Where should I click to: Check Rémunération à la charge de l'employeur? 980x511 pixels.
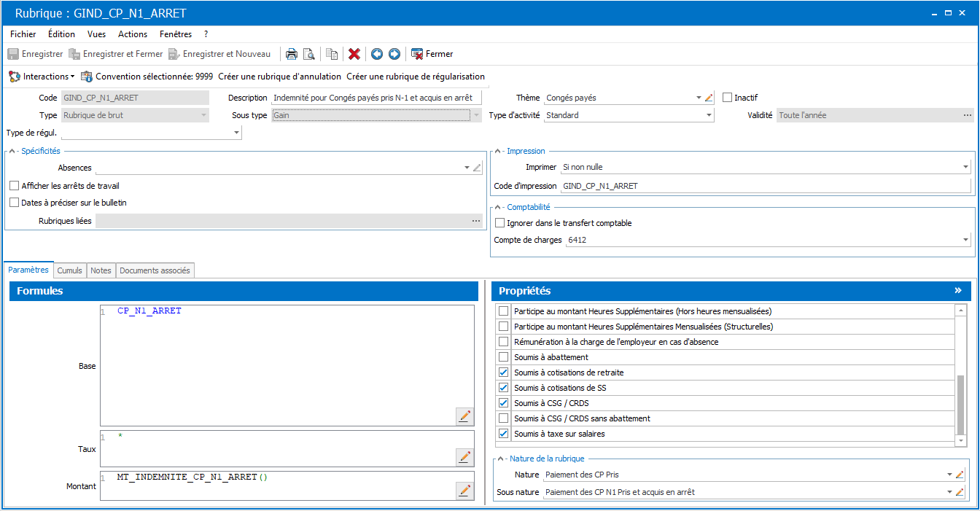coord(503,342)
